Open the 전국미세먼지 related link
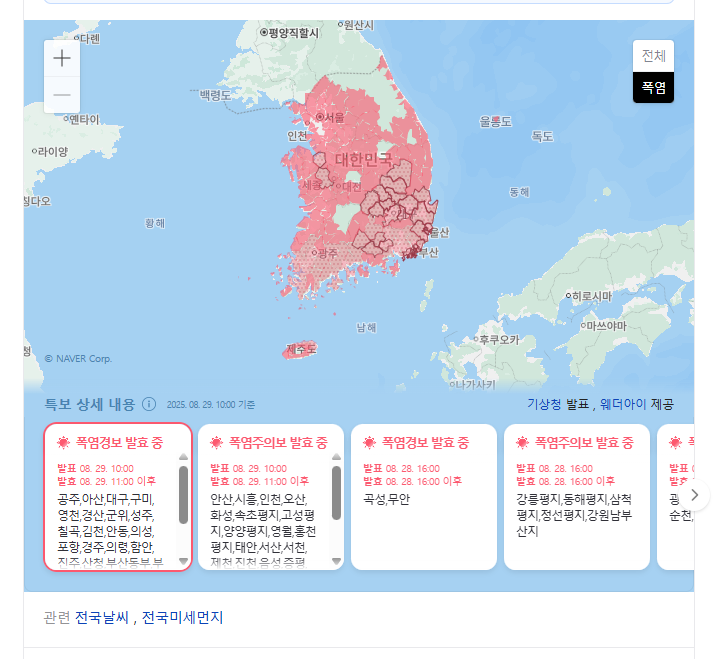The height and width of the screenshot is (659, 718). (182, 617)
